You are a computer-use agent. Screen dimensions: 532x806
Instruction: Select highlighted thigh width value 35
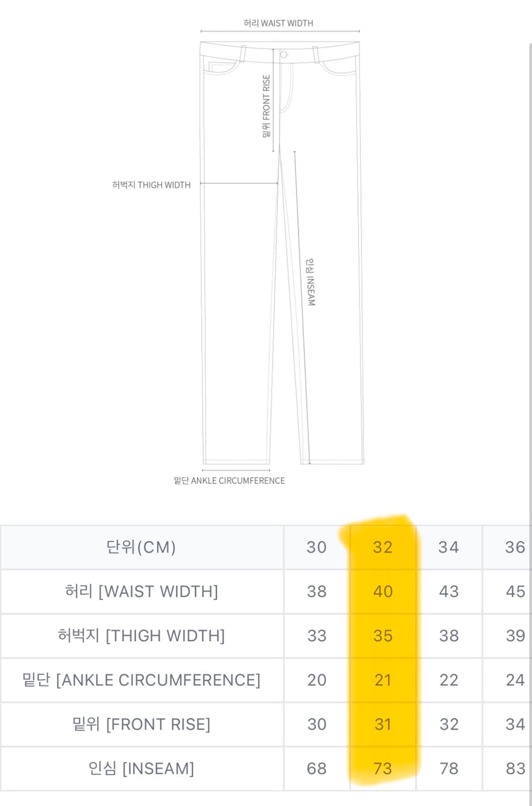[383, 636]
